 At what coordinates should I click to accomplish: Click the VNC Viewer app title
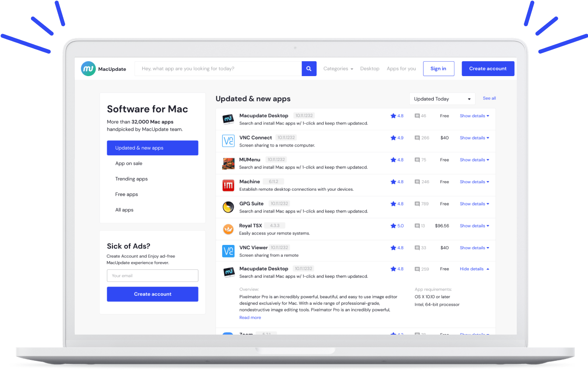[254, 248]
